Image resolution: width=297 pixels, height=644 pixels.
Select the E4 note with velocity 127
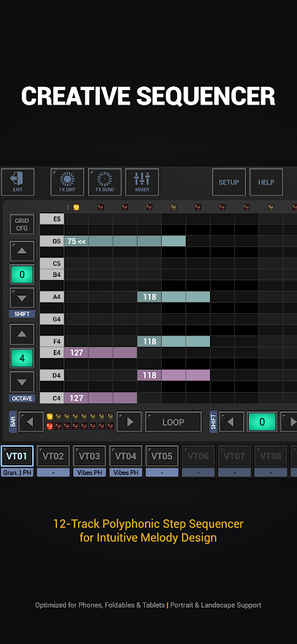coord(101,353)
